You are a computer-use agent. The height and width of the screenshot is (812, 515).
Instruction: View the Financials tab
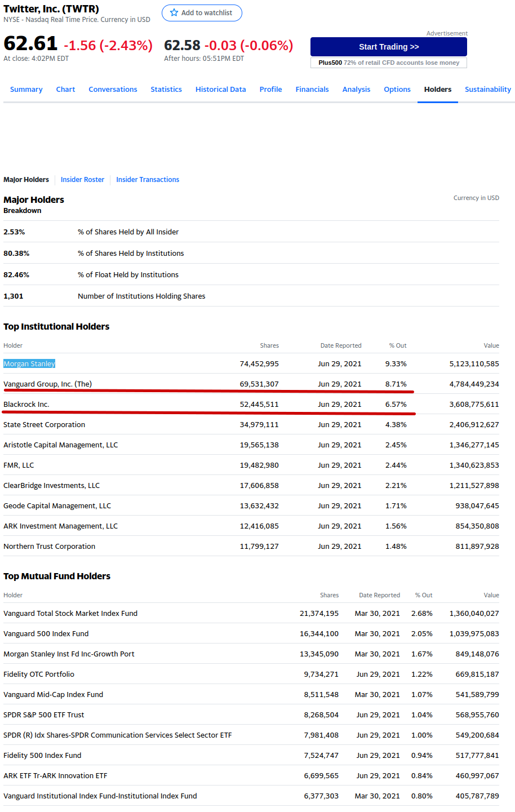tap(312, 90)
